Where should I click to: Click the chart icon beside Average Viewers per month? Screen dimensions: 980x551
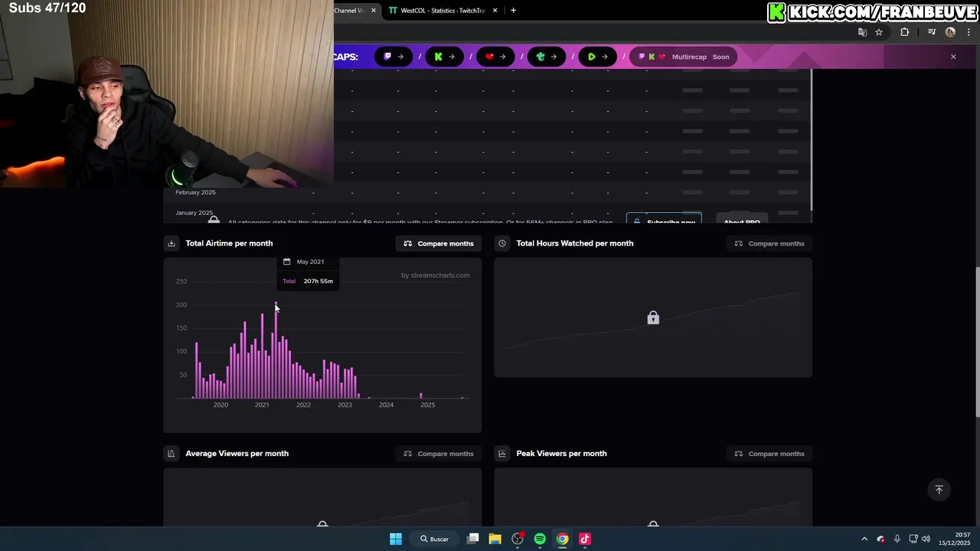pos(171,454)
